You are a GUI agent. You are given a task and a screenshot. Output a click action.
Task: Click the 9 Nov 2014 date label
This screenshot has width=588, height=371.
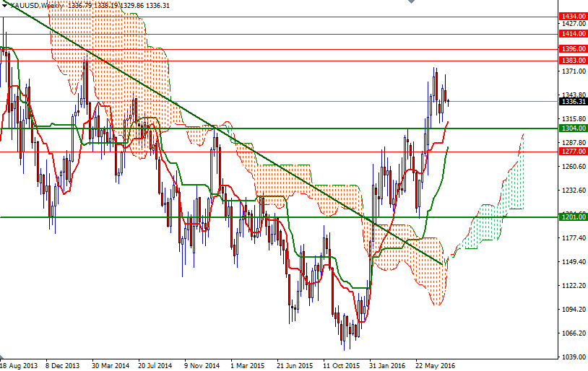coord(202,365)
